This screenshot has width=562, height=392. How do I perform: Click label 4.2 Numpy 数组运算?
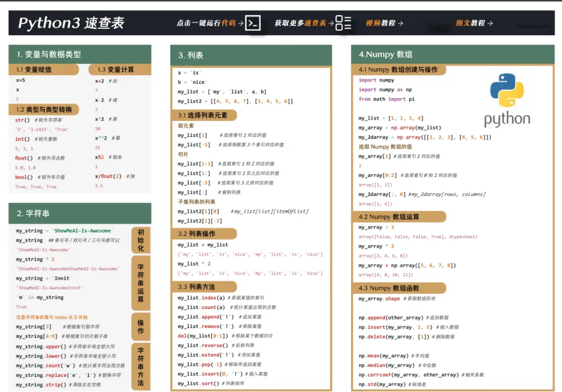[x=399, y=217]
